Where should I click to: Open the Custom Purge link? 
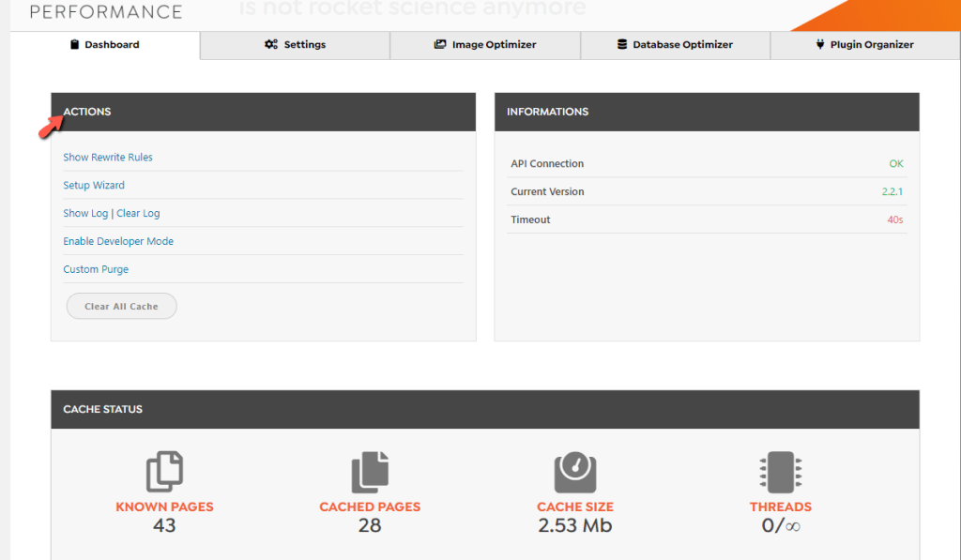point(96,269)
